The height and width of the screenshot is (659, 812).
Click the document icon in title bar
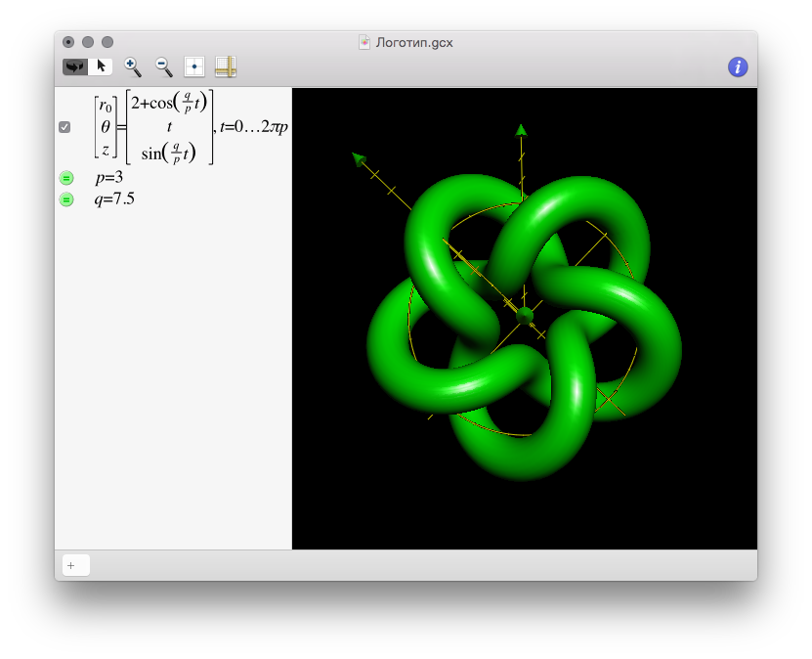tap(364, 42)
